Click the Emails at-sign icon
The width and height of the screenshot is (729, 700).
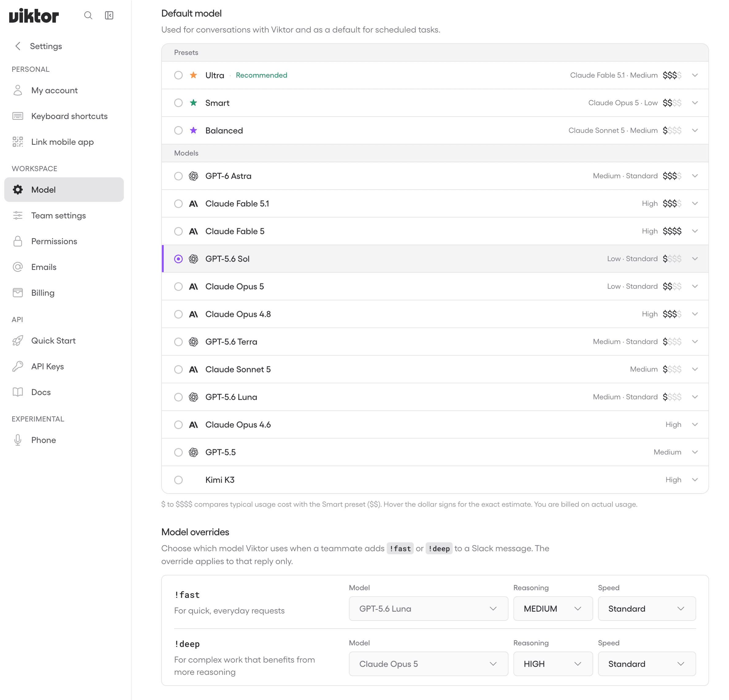point(18,267)
